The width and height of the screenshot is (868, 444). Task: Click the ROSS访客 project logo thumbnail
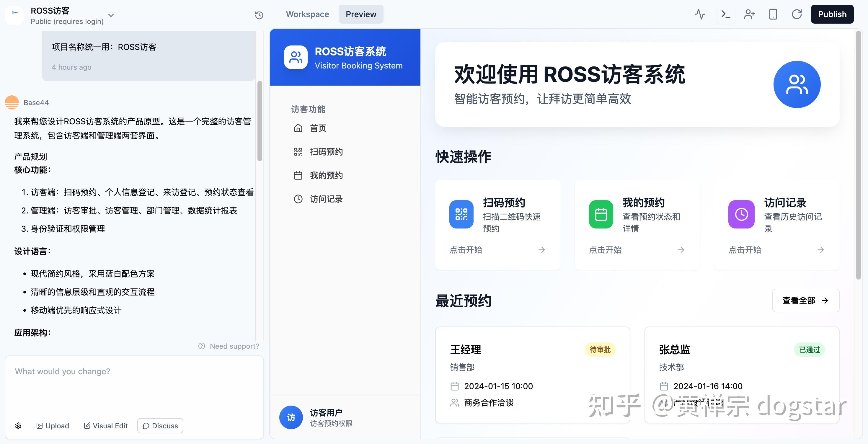(x=14, y=15)
